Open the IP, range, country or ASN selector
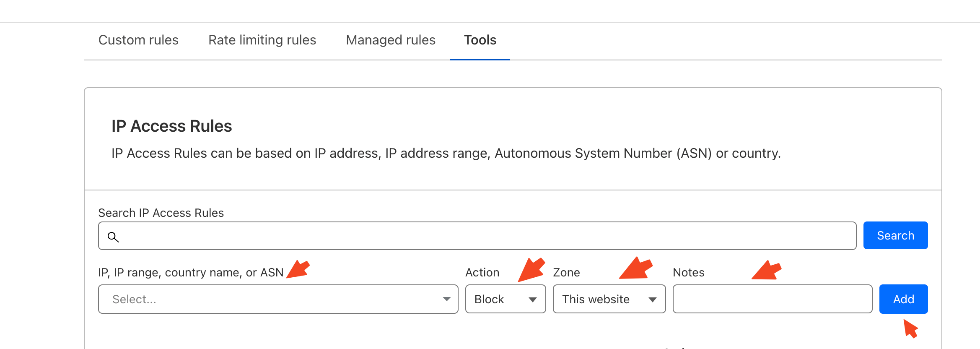980x349 pixels. pos(278,299)
